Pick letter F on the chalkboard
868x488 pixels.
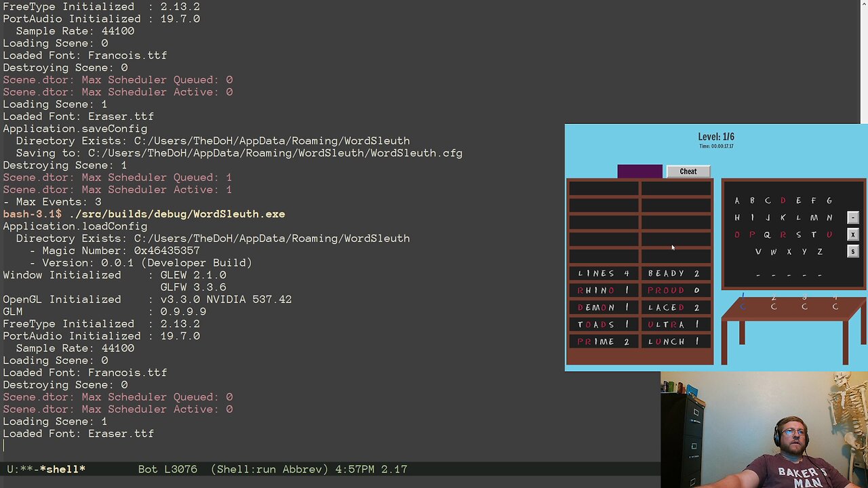[814, 201]
